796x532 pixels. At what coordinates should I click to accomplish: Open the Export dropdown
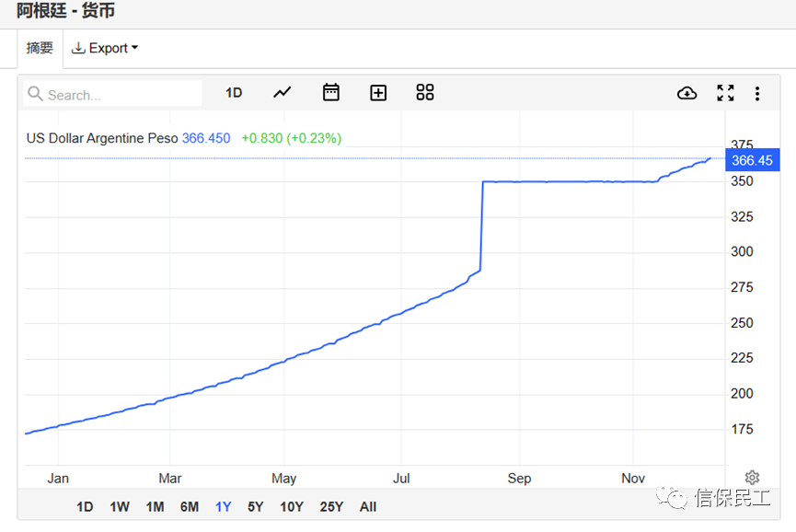click(105, 48)
